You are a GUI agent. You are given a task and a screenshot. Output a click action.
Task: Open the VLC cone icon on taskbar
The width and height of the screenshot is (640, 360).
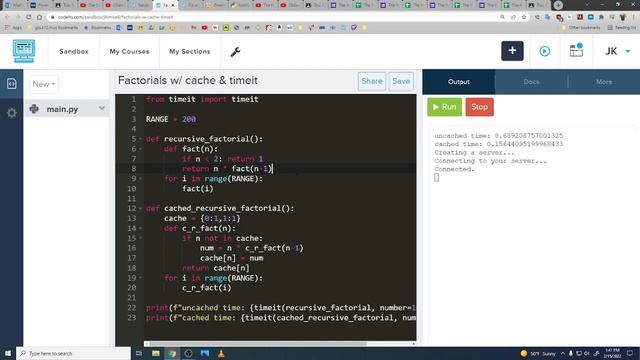[221, 353]
